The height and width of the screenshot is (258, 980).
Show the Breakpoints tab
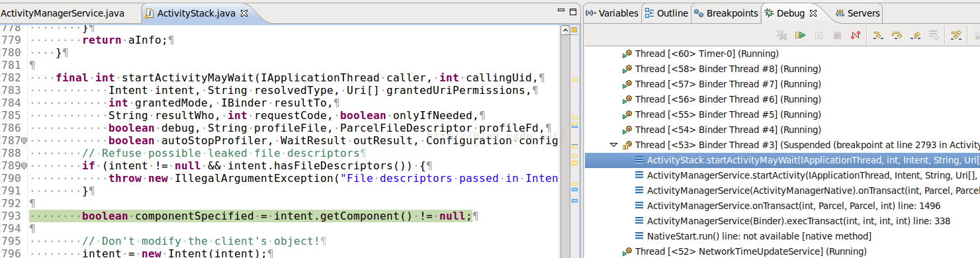pyautogui.click(x=726, y=13)
